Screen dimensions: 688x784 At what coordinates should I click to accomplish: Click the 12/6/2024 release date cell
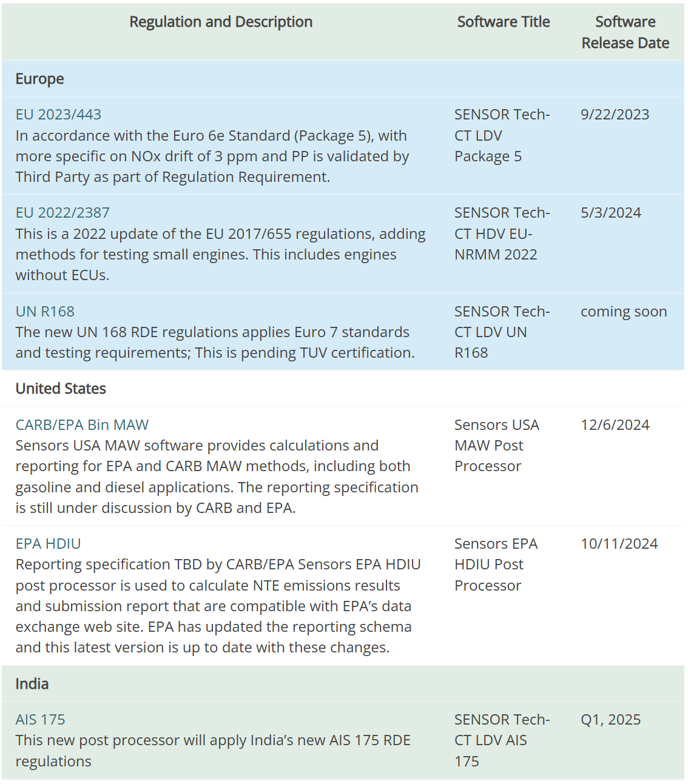pyautogui.click(x=615, y=425)
